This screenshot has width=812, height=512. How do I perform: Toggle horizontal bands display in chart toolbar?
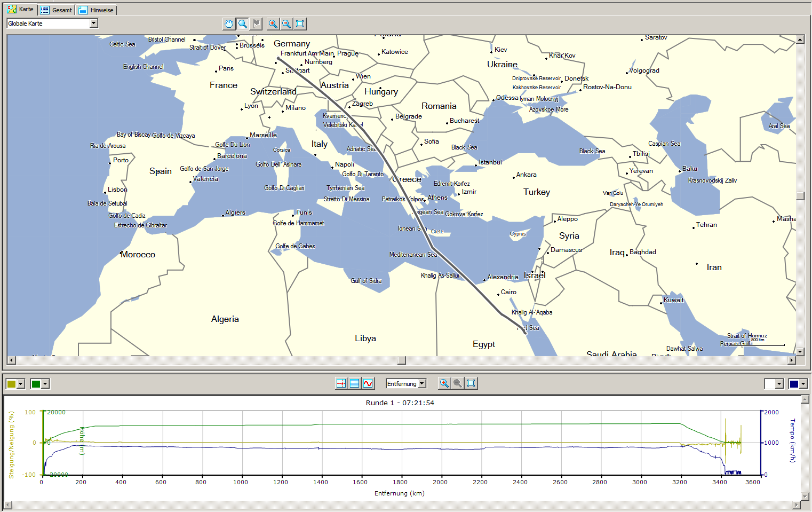point(355,384)
